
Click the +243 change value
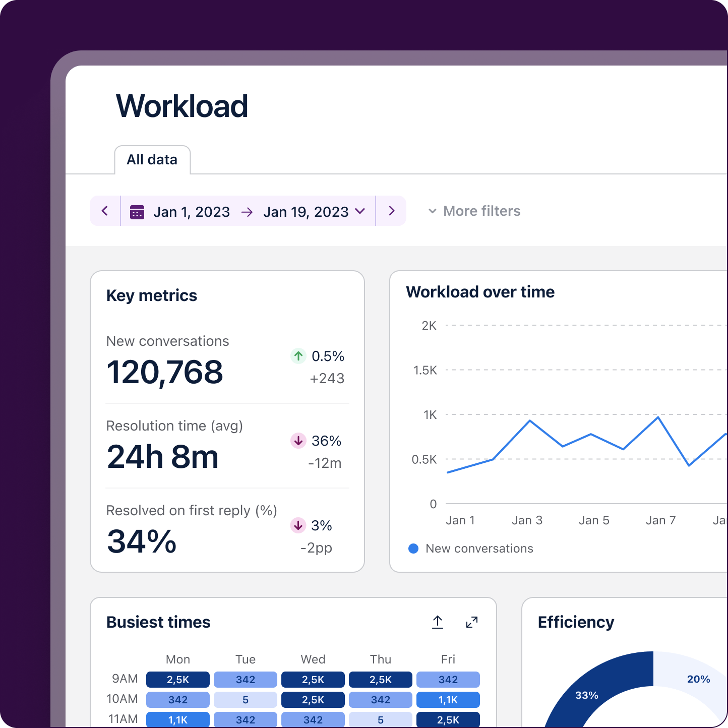coord(327,378)
